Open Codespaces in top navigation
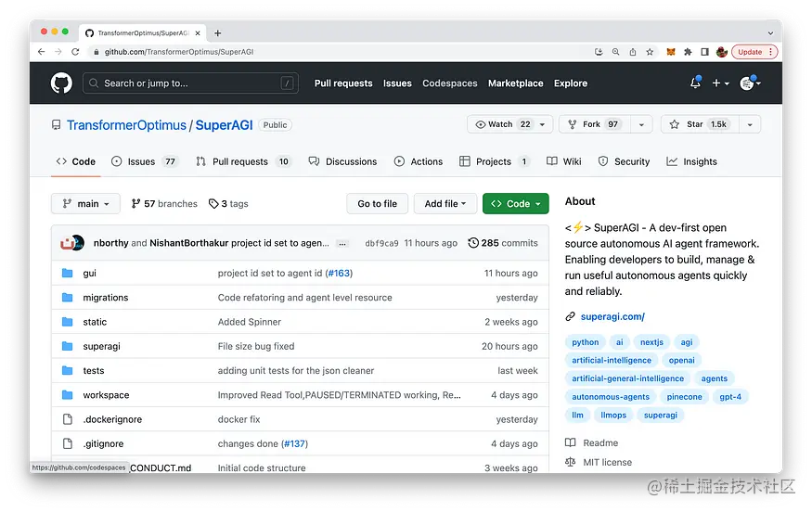Image resolution: width=812 pixels, height=512 pixels. click(x=449, y=83)
